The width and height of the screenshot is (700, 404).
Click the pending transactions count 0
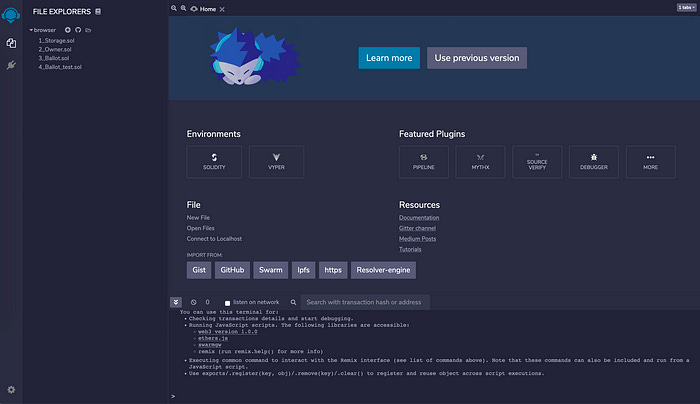coord(208,302)
